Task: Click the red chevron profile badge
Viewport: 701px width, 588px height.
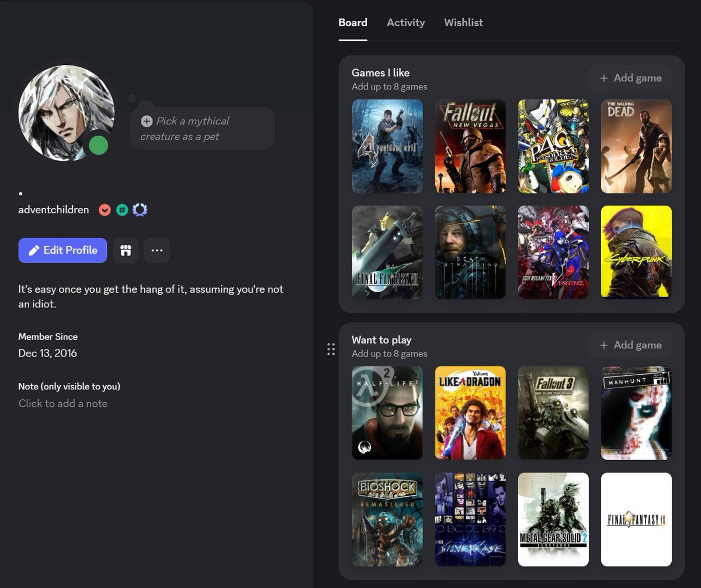Action: [x=105, y=210]
